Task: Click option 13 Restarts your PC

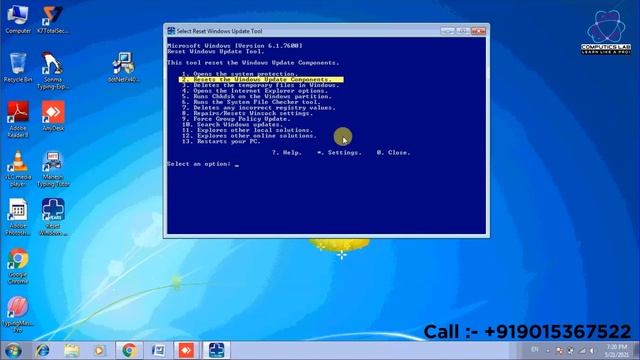Action: pyautogui.click(x=221, y=141)
